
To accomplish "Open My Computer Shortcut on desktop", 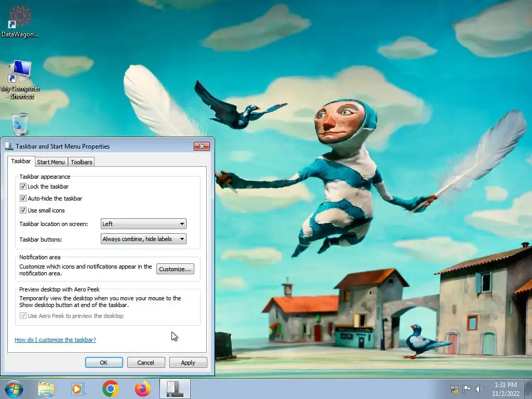I will click(x=20, y=79).
